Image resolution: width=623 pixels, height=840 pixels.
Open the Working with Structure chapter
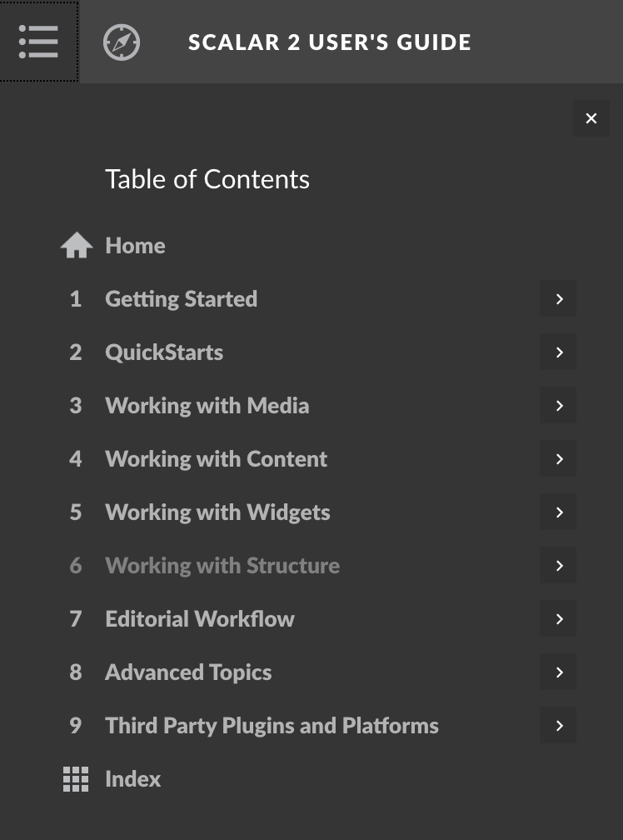tap(222, 565)
